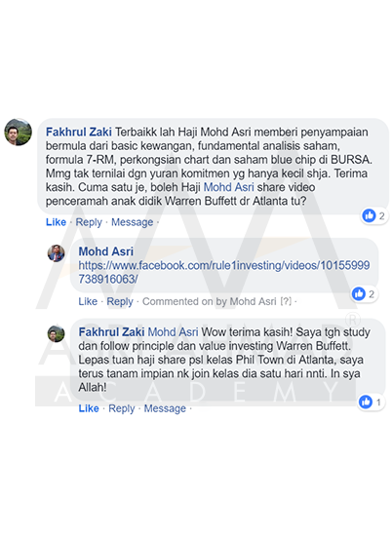Click the like reaction icon on Mohd Asri's reply

pos(359,293)
